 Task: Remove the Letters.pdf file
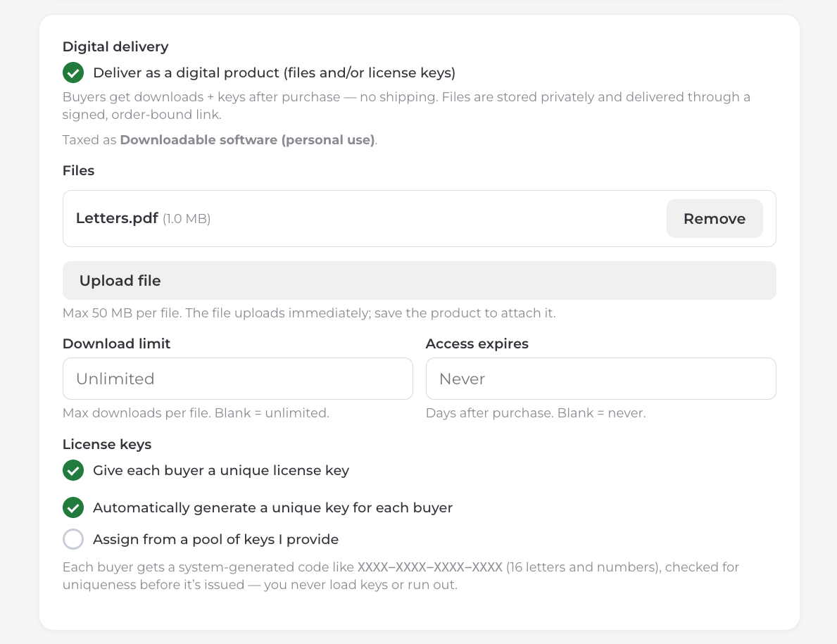(x=715, y=219)
